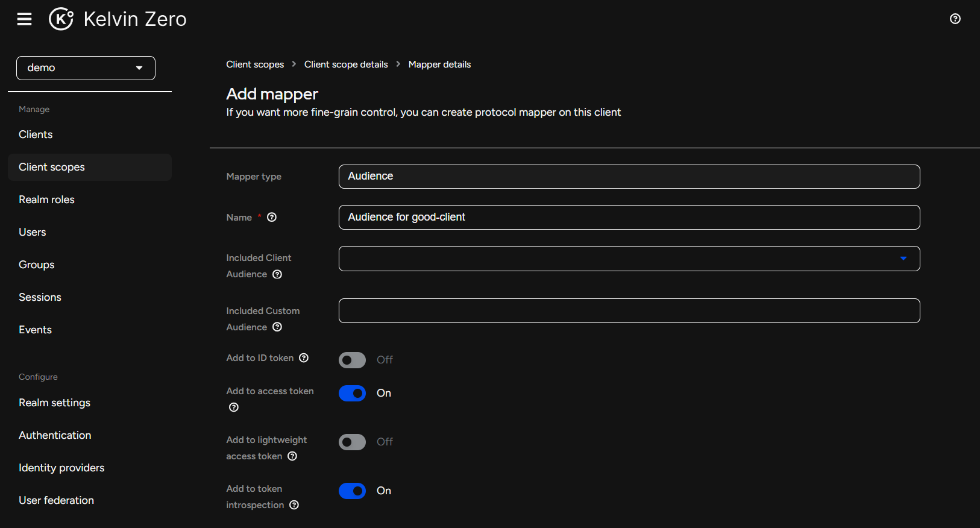Disable the Add to access token switch

click(x=352, y=393)
